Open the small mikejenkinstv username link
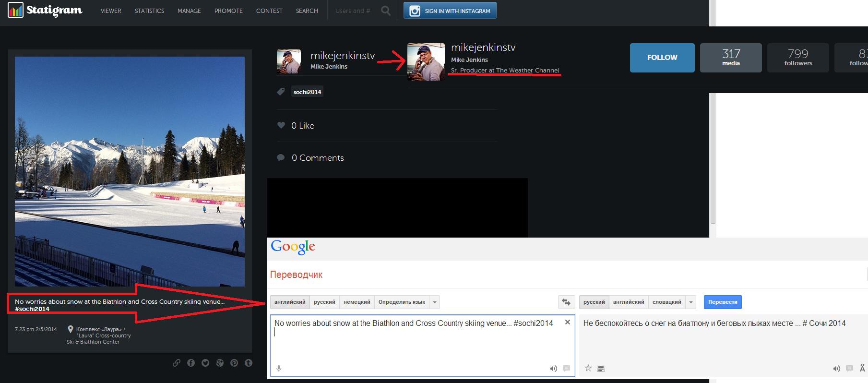 343,56
